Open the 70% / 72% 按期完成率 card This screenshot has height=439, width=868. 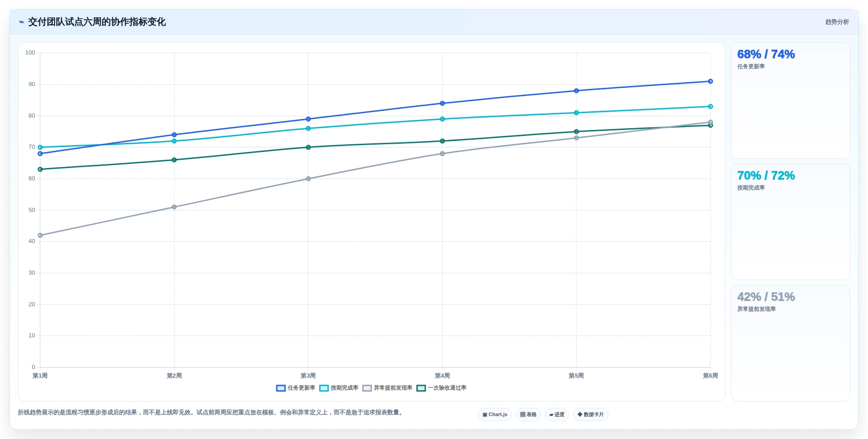click(x=790, y=222)
